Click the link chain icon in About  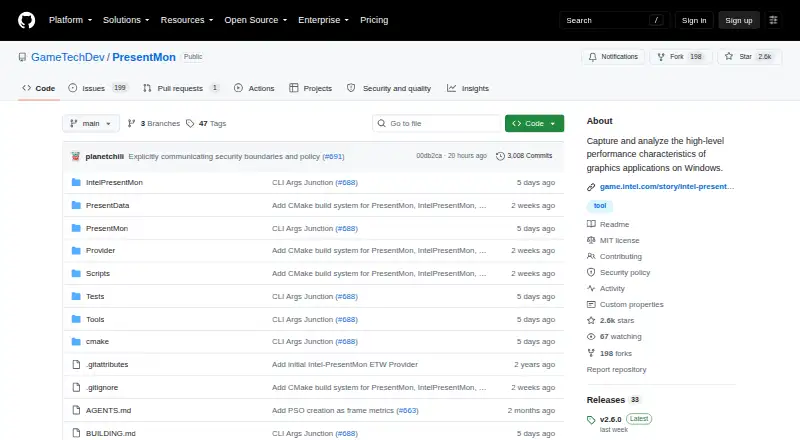coord(591,187)
